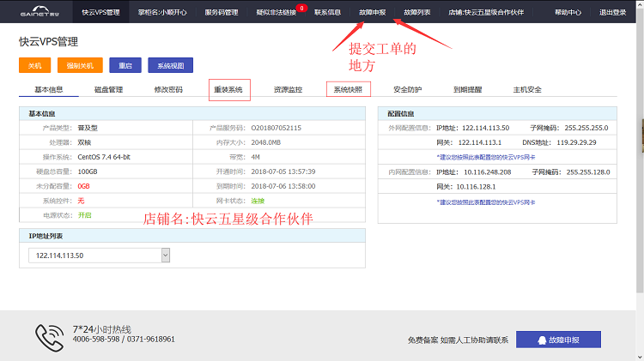Switch to the 磁盘管理 tab
Image resolution: width=644 pixels, height=361 pixels.
(108, 89)
